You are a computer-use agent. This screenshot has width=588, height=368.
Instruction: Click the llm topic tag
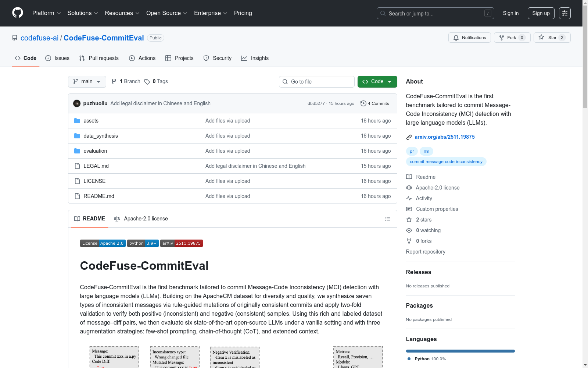tap(426, 151)
